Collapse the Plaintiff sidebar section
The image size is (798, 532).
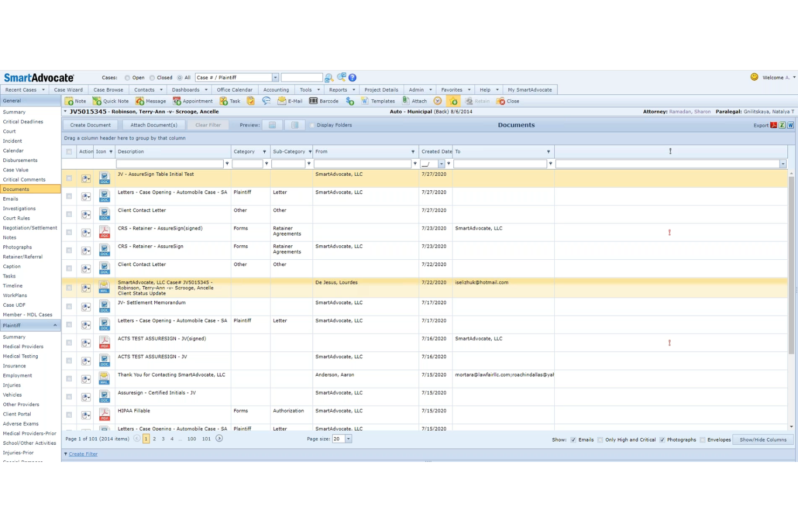55,326
